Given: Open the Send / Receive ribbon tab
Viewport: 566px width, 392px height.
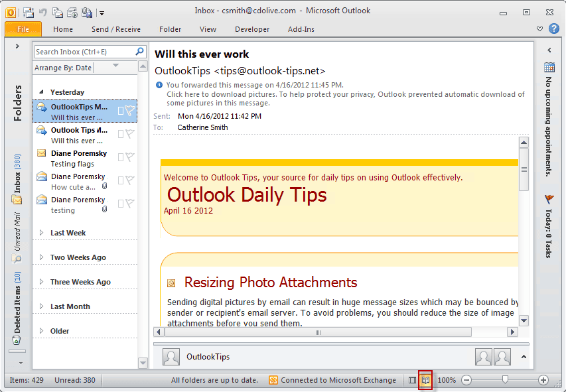Looking at the screenshot, I should (x=116, y=29).
